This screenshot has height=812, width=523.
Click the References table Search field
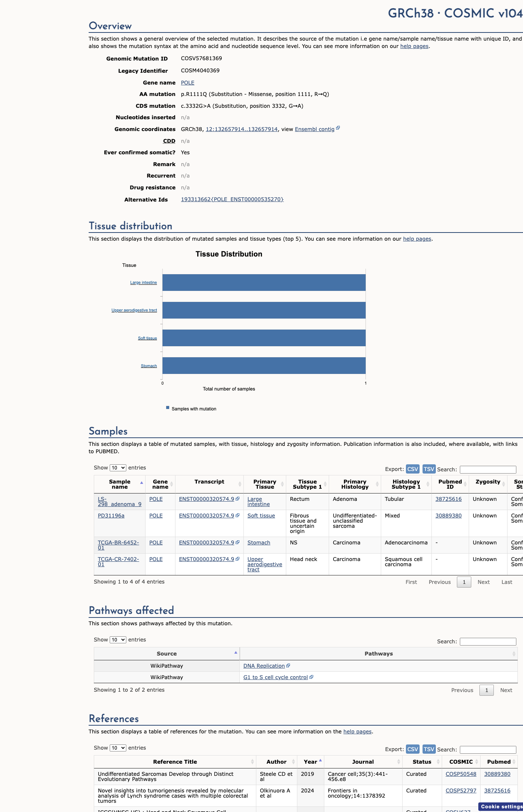click(x=488, y=750)
